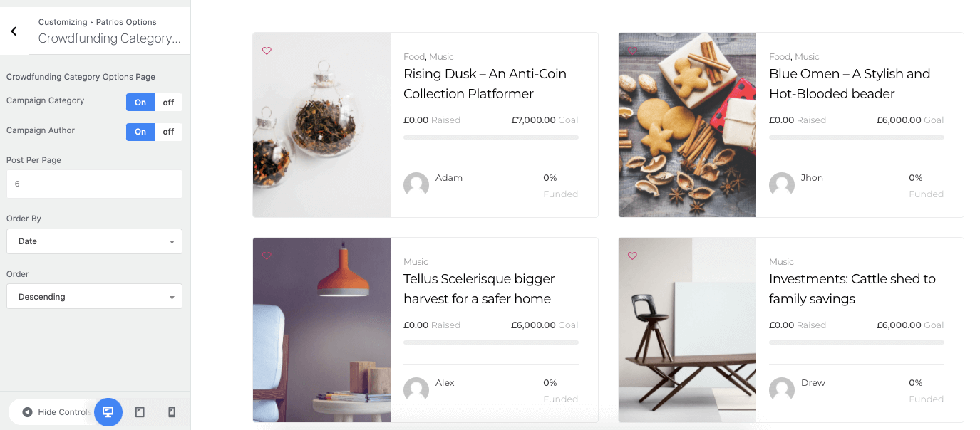This screenshot has width=980, height=430.
Task: Click heart icon on Investments Cattle shed card
Action: 632,256
